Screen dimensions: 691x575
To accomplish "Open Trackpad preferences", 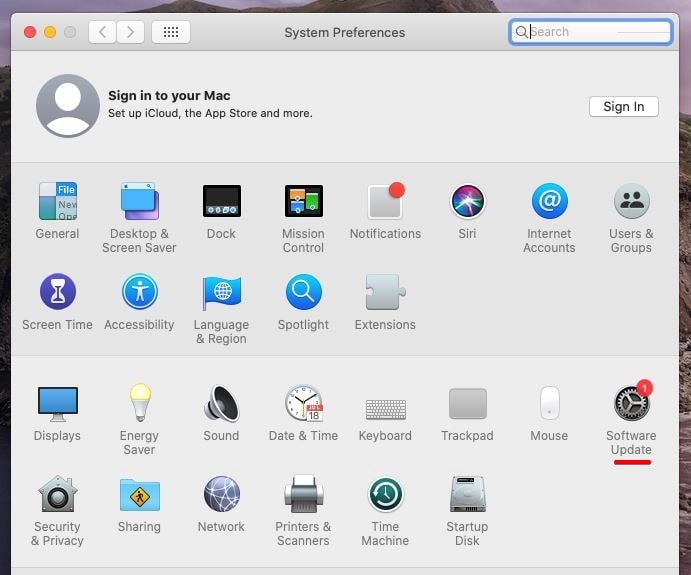I will point(468,404).
